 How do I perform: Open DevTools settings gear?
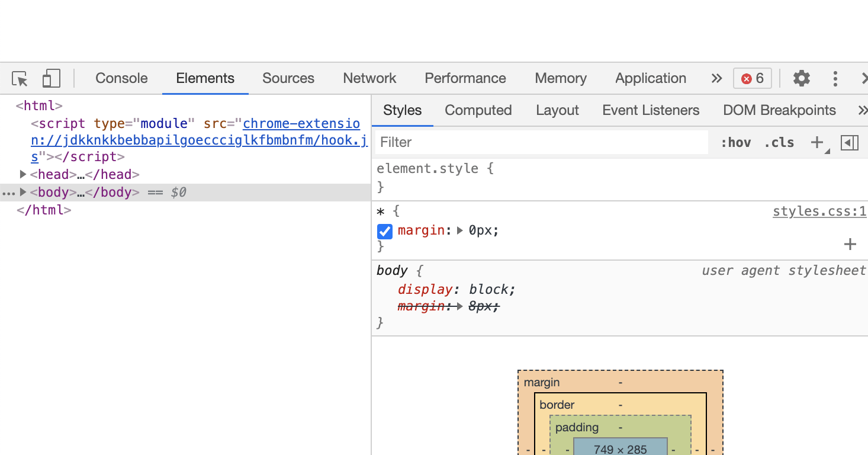[x=802, y=78]
